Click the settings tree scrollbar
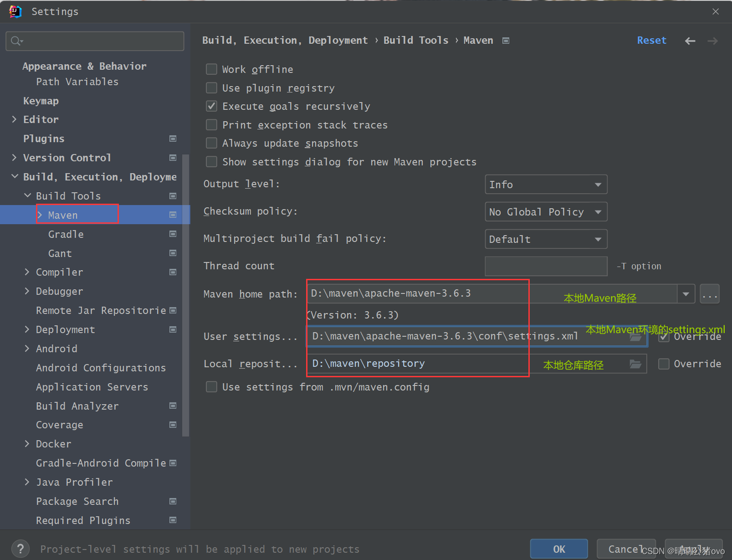This screenshot has height=560, width=732. (185, 295)
